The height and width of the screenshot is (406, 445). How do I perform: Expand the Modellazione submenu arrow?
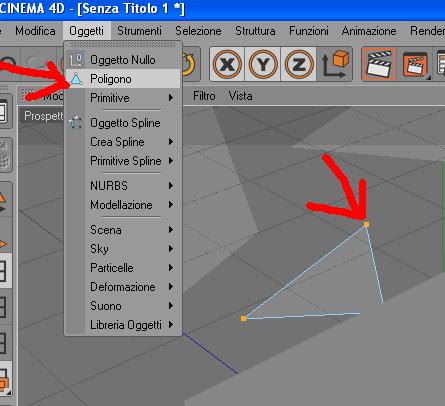point(171,204)
